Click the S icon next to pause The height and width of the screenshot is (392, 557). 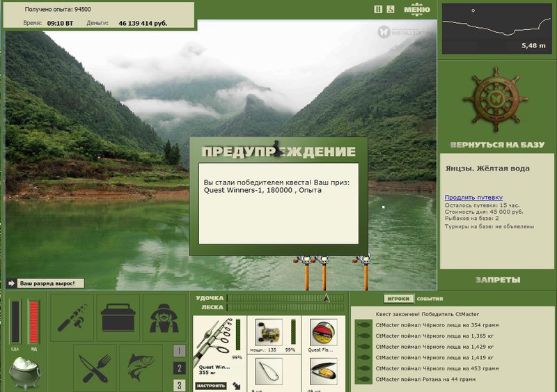pyautogui.click(x=391, y=9)
